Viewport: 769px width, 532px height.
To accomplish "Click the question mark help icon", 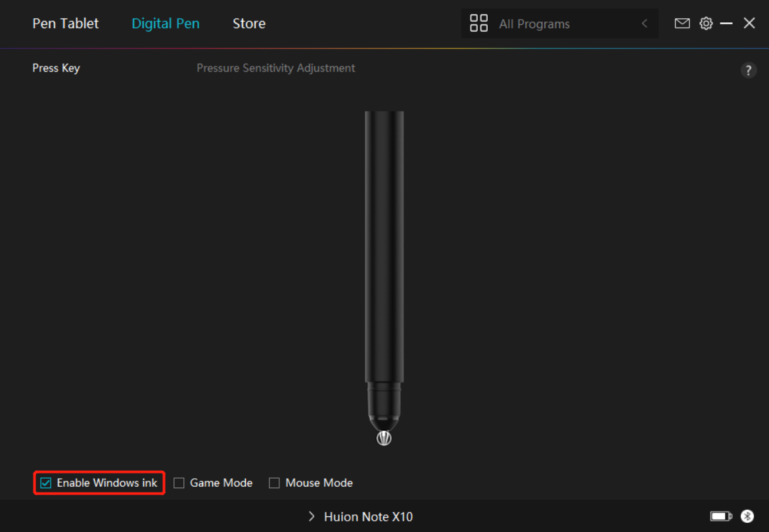I will pos(748,71).
